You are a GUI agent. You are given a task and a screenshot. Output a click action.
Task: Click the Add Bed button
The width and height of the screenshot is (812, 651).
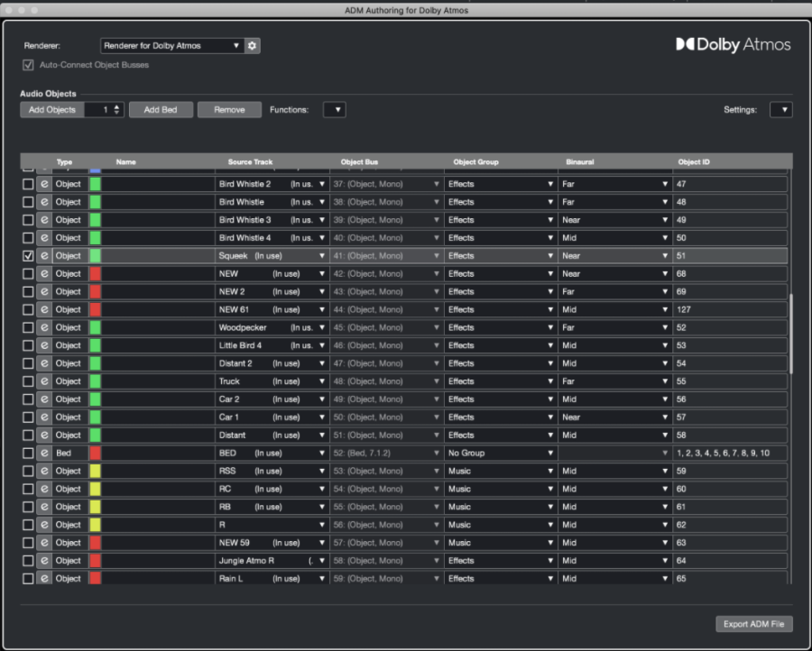click(161, 110)
